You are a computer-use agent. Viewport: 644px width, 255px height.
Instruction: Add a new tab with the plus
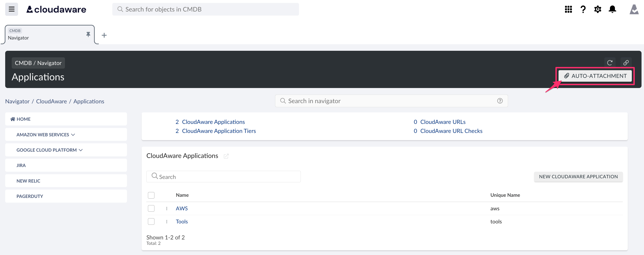coord(104,35)
